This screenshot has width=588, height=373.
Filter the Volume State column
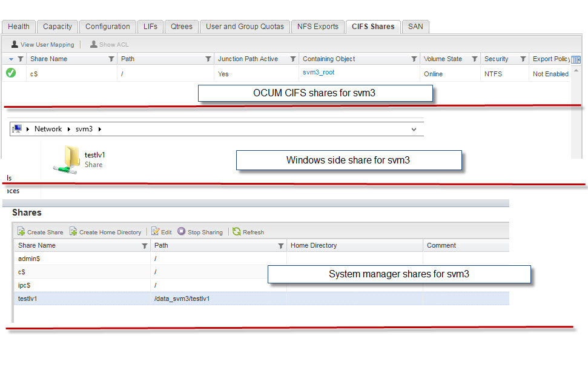(x=474, y=59)
